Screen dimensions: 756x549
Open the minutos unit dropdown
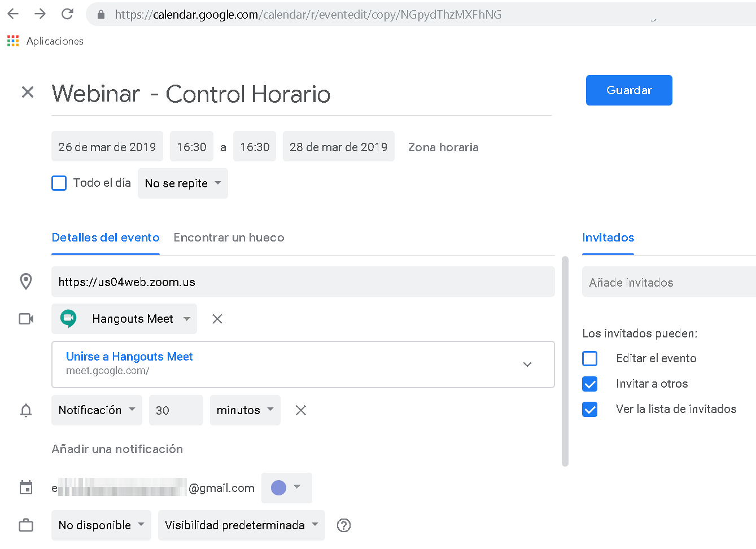pyautogui.click(x=245, y=410)
